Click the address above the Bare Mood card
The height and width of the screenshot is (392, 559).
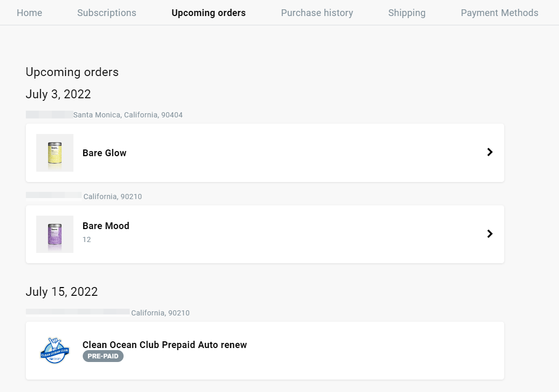[x=113, y=197]
